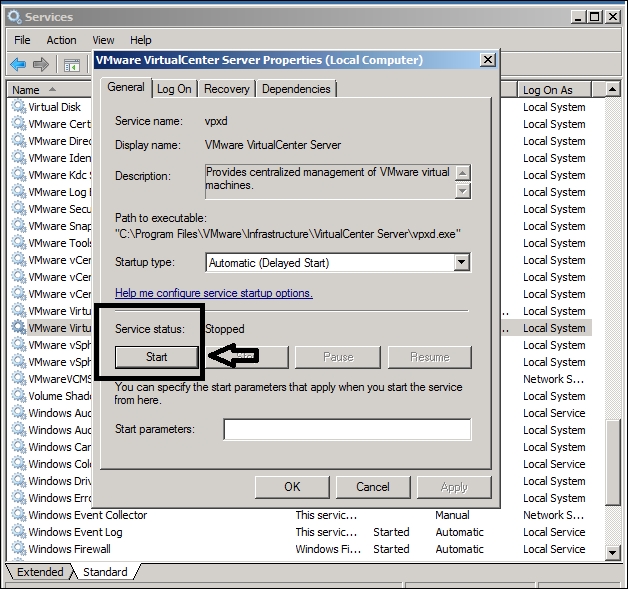Switch to the Recovery tab
Viewport: 628px width, 589px height.
(x=227, y=89)
